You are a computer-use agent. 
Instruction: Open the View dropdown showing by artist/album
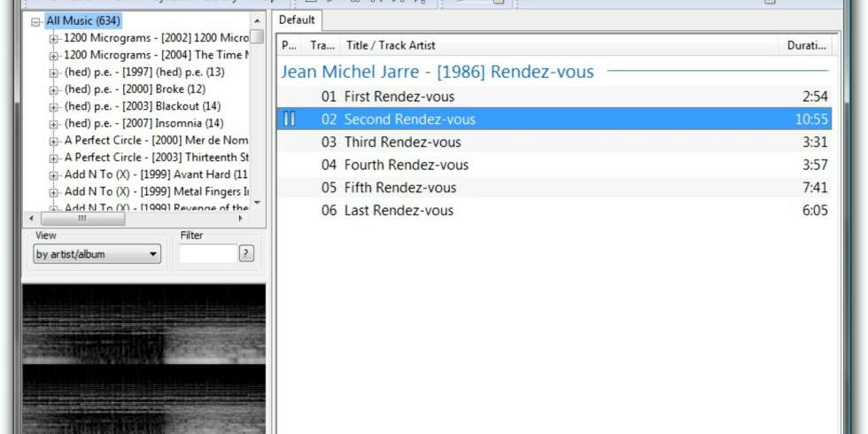click(97, 255)
